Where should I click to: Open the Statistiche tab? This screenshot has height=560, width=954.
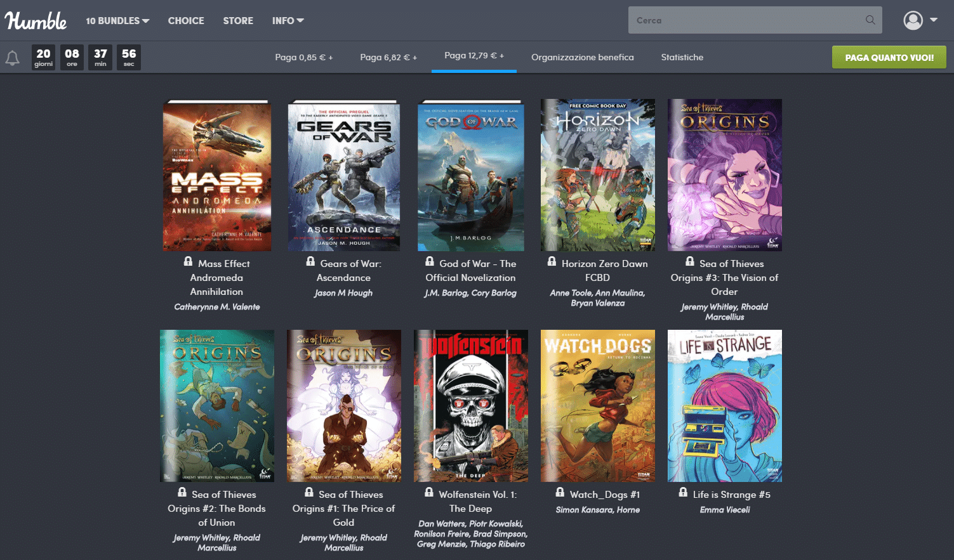(x=682, y=57)
